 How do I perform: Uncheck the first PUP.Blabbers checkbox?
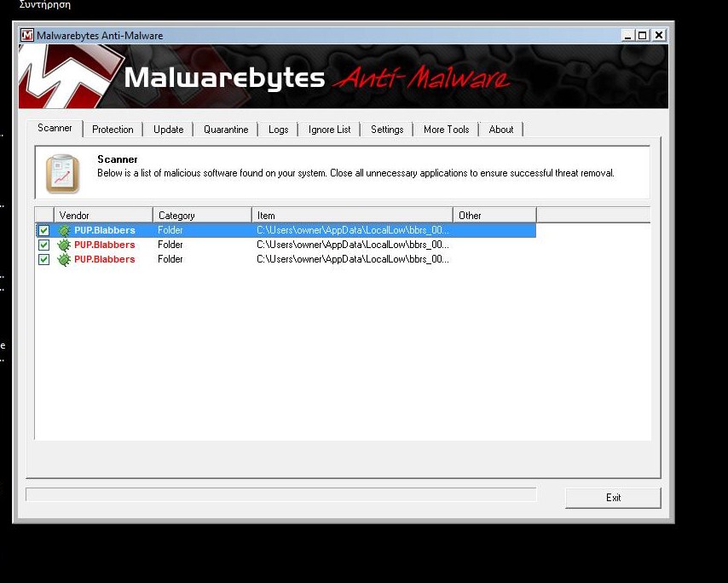coord(43,230)
